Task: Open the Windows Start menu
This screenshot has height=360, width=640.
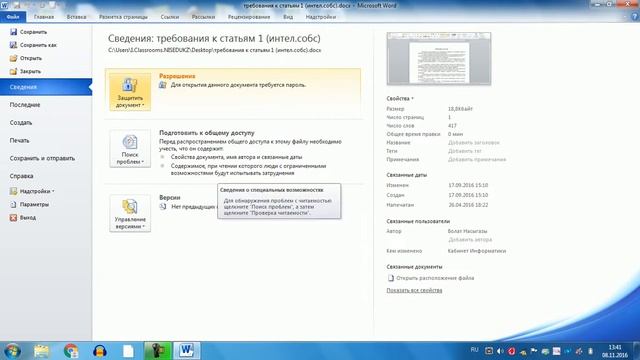Action: 12,351
